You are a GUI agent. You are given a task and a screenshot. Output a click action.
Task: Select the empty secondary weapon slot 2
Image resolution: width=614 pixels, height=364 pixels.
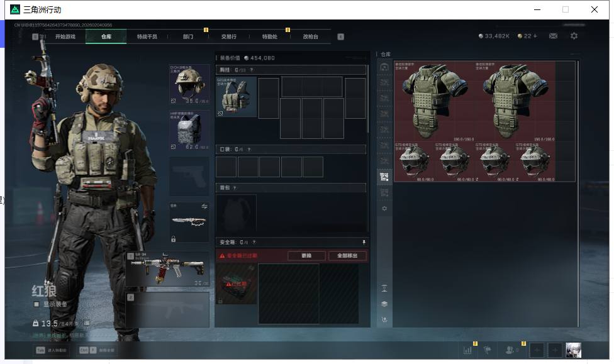[x=167, y=309]
